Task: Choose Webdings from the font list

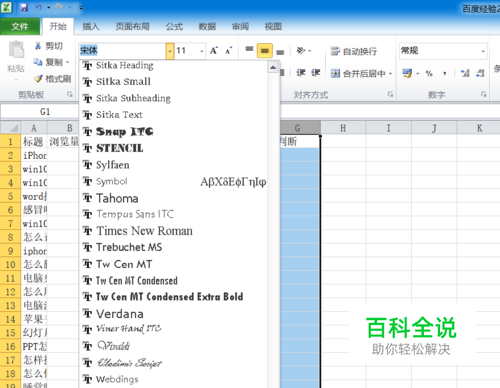Action: click(173, 379)
